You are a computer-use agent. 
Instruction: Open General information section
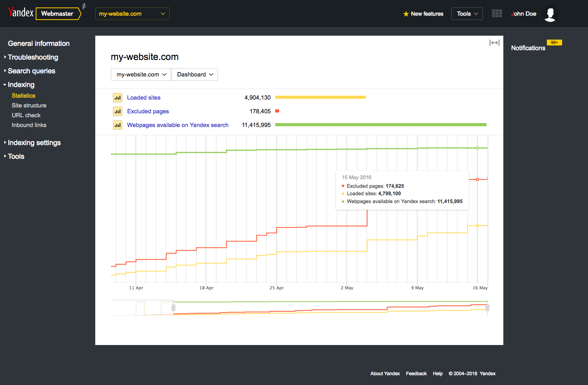pyautogui.click(x=39, y=44)
